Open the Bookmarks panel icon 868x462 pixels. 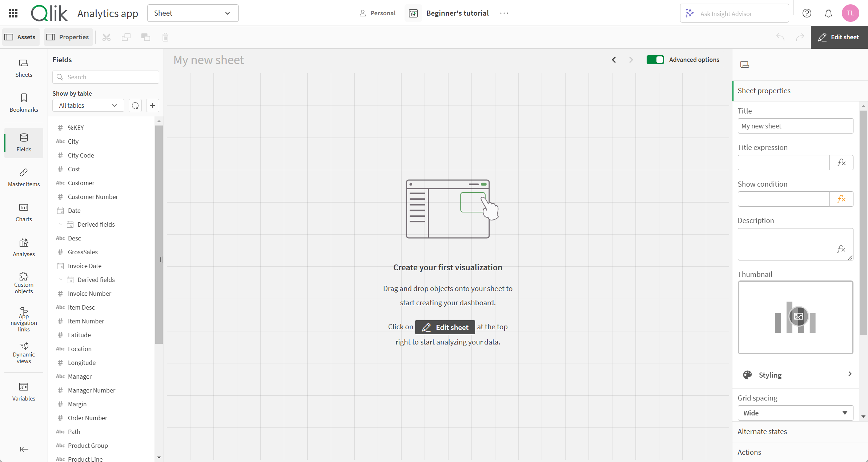(24, 103)
